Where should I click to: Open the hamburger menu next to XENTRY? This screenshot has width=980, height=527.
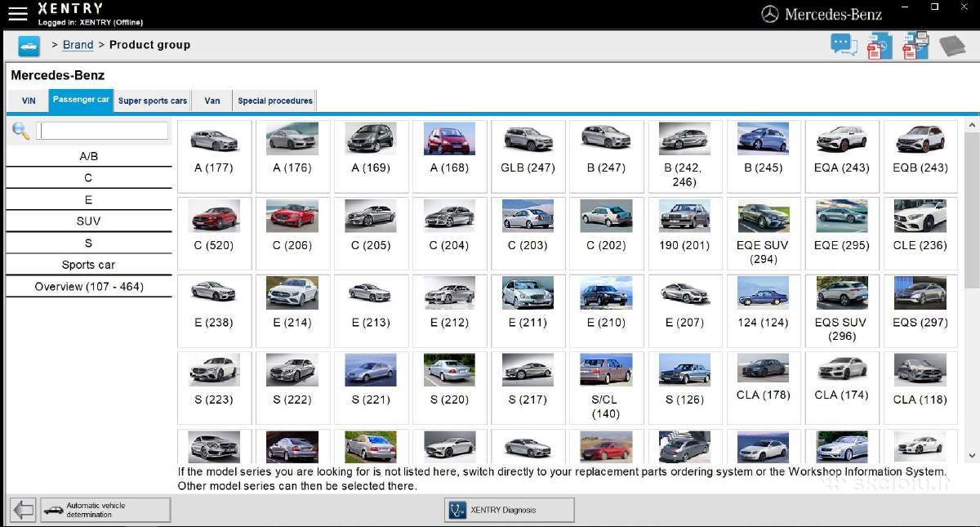pos(17,13)
